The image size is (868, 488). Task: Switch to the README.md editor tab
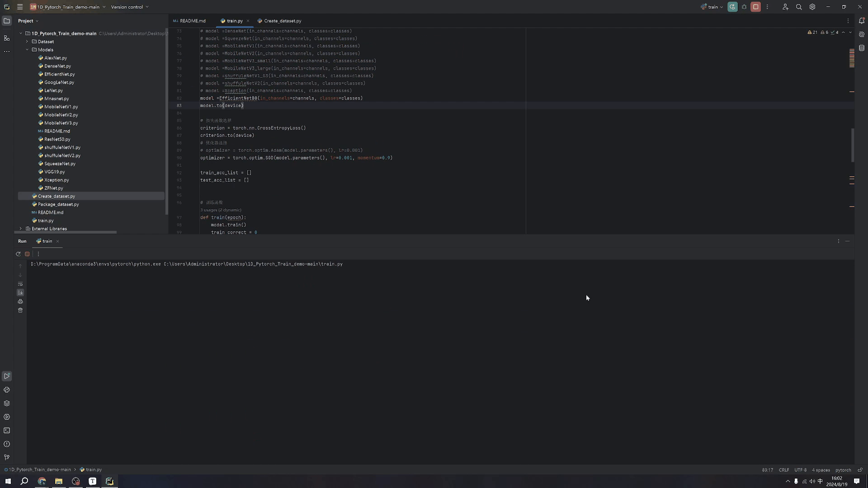pos(190,21)
